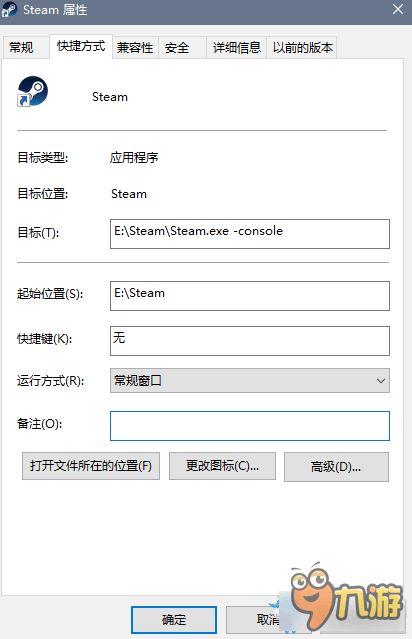View the 详细信息 tab
The image size is (412, 639).
tap(236, 48)
